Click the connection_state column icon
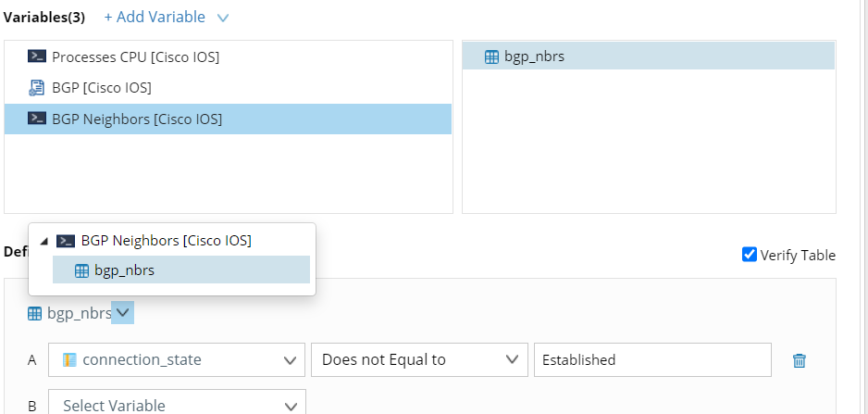The height and width of the screenshot is (414, 868). [x=69, y=360]
